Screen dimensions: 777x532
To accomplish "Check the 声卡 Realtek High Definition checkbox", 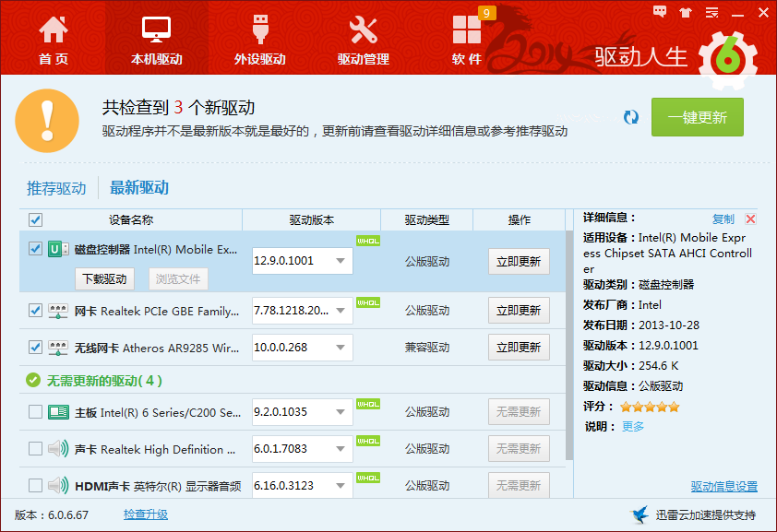I will [x=35, y=449].
